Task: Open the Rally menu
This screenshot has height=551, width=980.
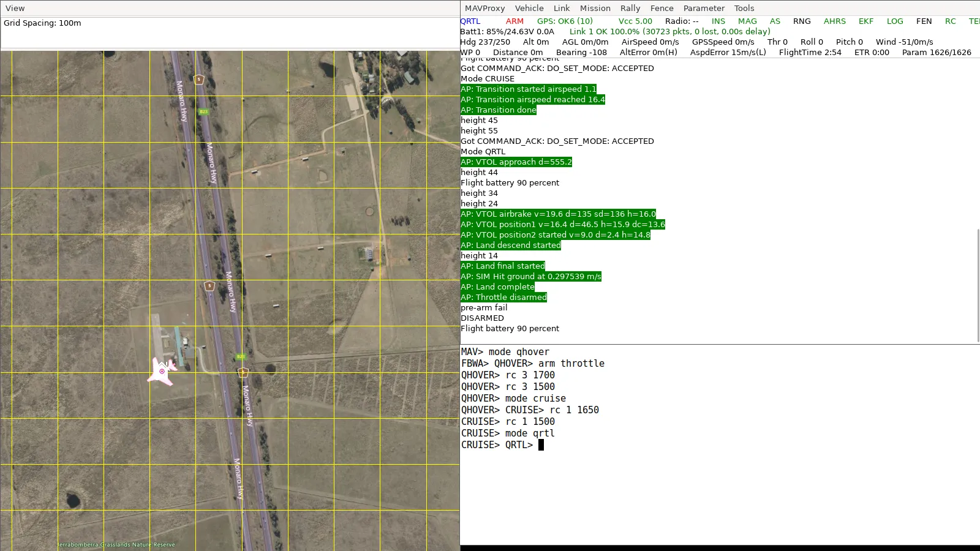Action: click(630, 8)
